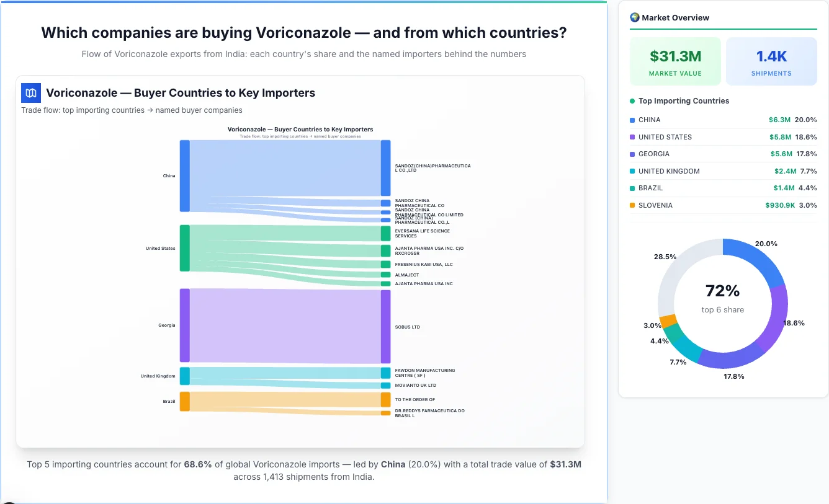Viewport: 829px width, 504px height.
Task: Click the globe icon beside Market Overview
Action: [635, 17]
